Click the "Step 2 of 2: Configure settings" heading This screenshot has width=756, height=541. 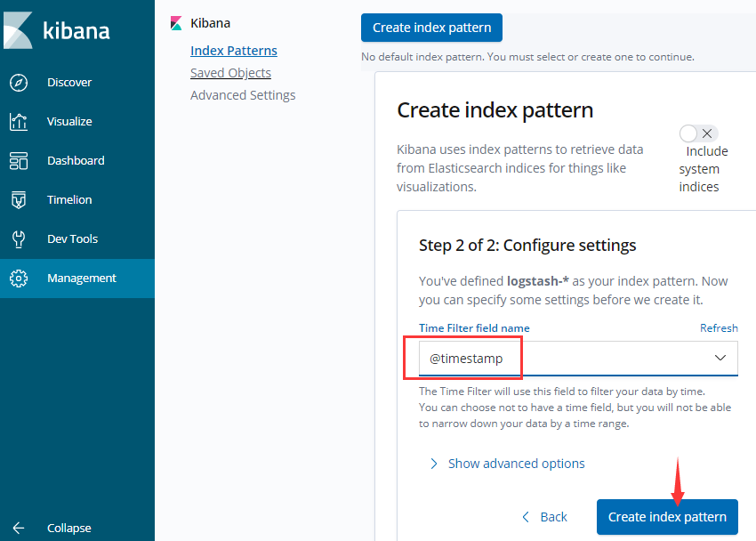click(x=527, y=246)
